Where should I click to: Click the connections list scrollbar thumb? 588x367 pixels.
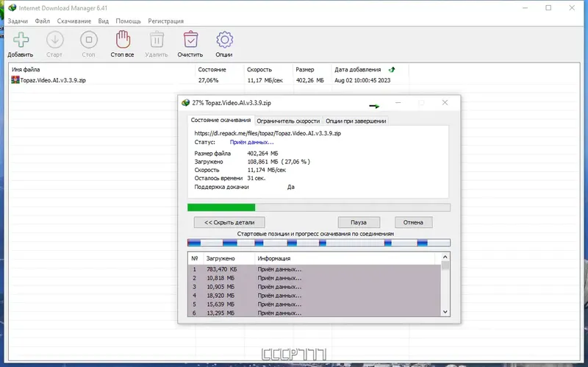pos(445,266)
